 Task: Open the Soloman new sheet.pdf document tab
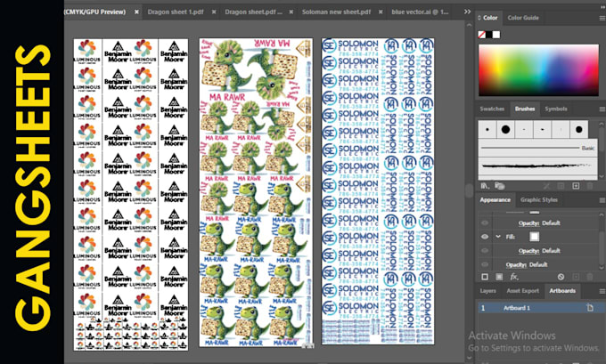[x=336, y=12]
